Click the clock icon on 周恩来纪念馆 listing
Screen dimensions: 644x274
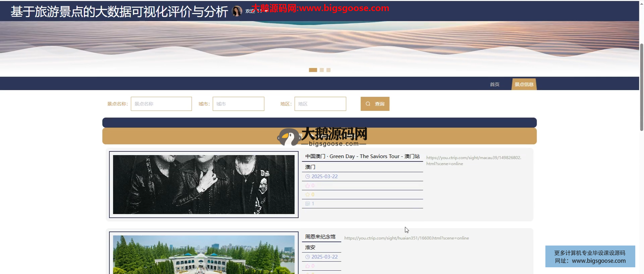(x=307, y=257)
